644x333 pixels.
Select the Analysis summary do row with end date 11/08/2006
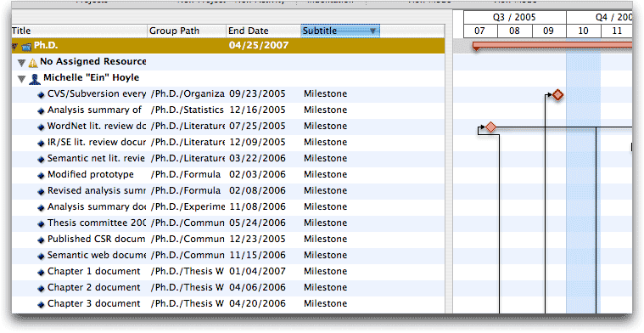(x=228, y=206)
